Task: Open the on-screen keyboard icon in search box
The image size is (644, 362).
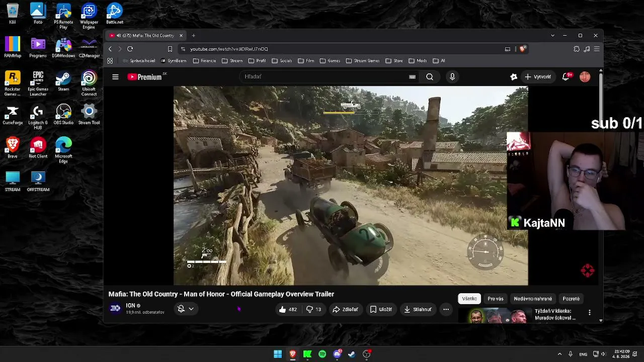Action: point(412,77)
